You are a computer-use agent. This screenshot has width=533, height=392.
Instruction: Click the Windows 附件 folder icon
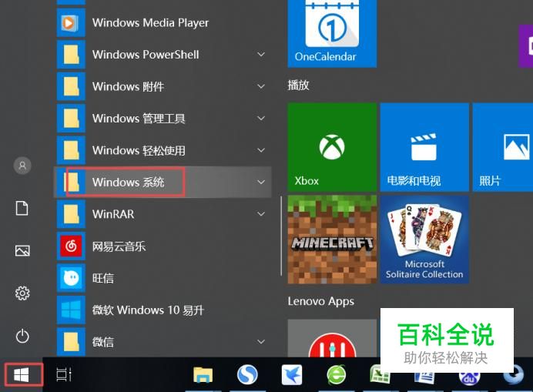(x=71, y=86)
